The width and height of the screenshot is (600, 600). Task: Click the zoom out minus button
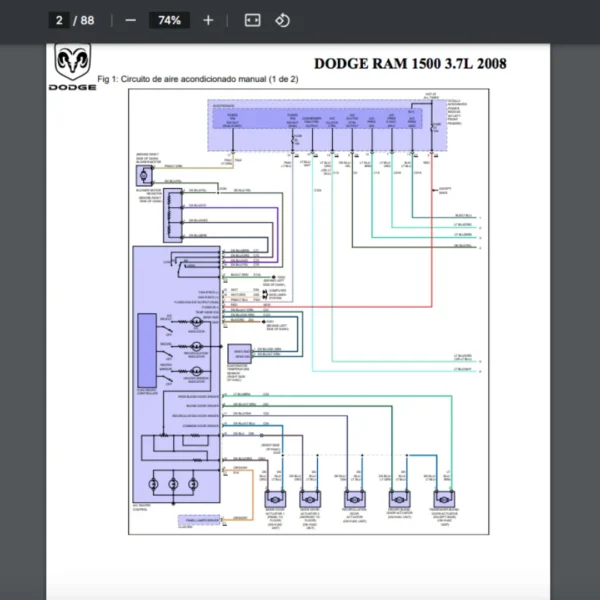coord(131,20)
